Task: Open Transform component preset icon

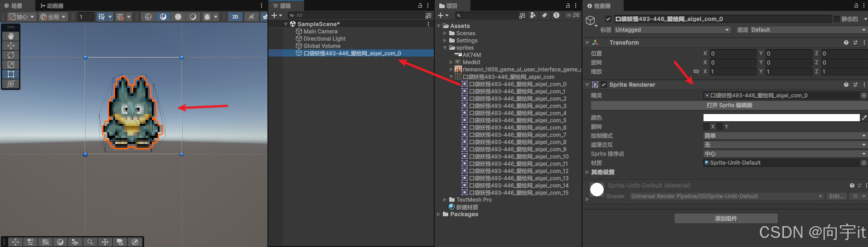Action: (x=855, y=43)
